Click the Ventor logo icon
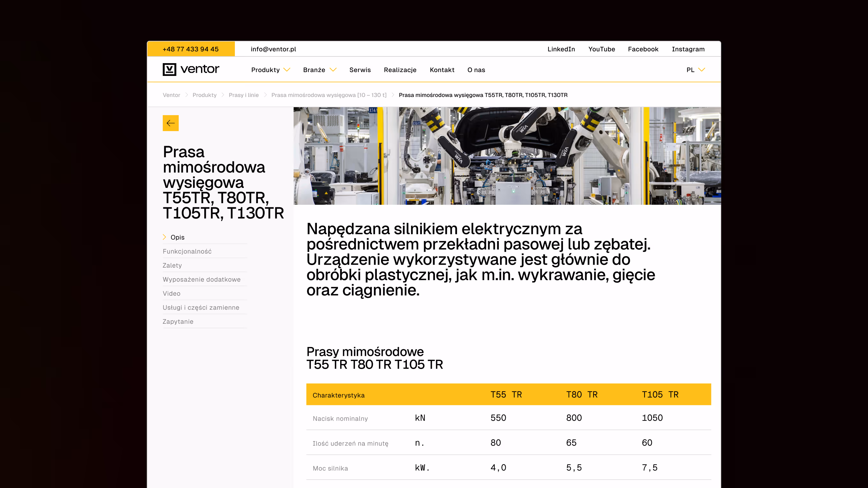 point(170,70)
